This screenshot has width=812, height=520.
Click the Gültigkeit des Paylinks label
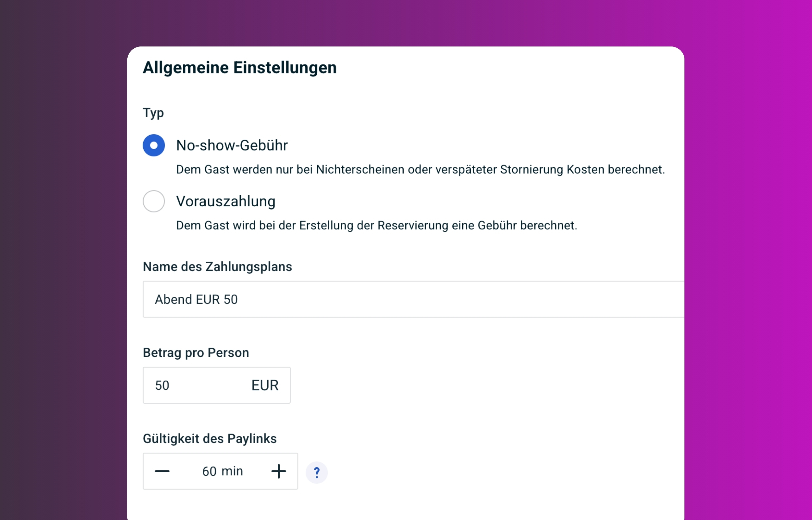[x=209, y=439]
